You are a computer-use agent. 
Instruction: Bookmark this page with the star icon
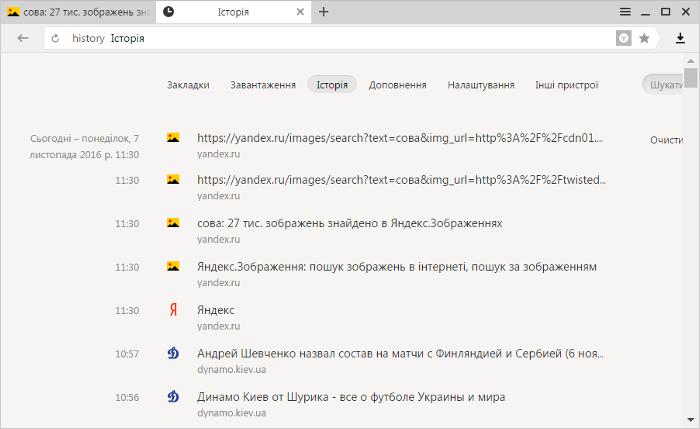[644, 38]
